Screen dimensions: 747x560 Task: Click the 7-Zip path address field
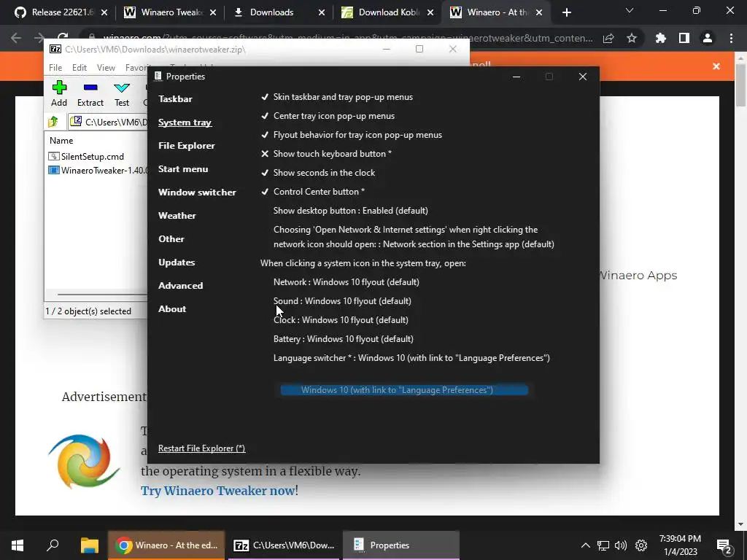click(108, 122)
